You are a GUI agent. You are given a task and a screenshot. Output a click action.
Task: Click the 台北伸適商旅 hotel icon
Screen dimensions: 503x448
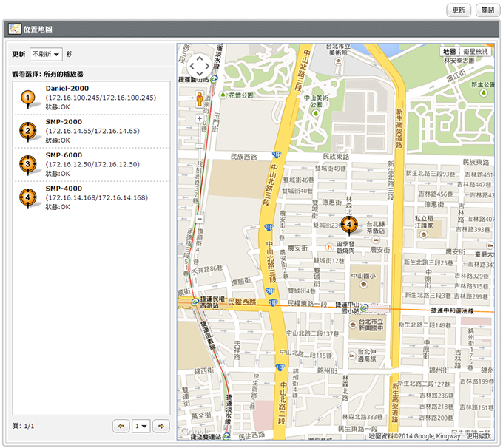click(352, 356)
